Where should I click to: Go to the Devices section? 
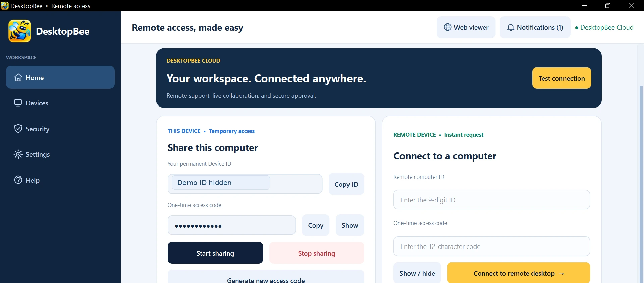point(60,103)
